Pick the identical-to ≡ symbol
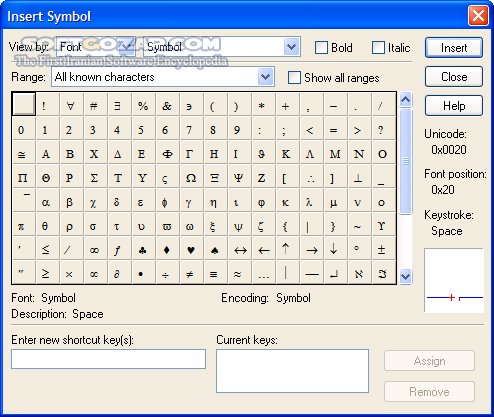This screenshot has height=417, width=494. (216, 272)
